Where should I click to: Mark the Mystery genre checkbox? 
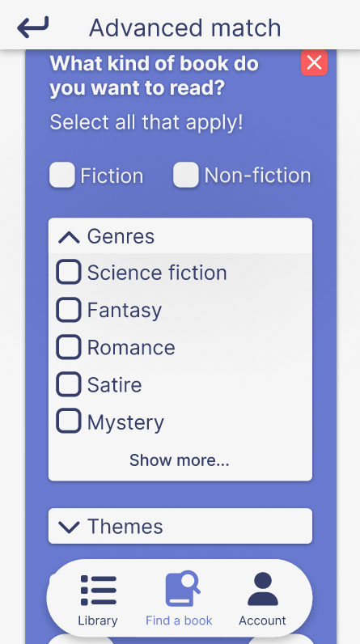[68, 421]
